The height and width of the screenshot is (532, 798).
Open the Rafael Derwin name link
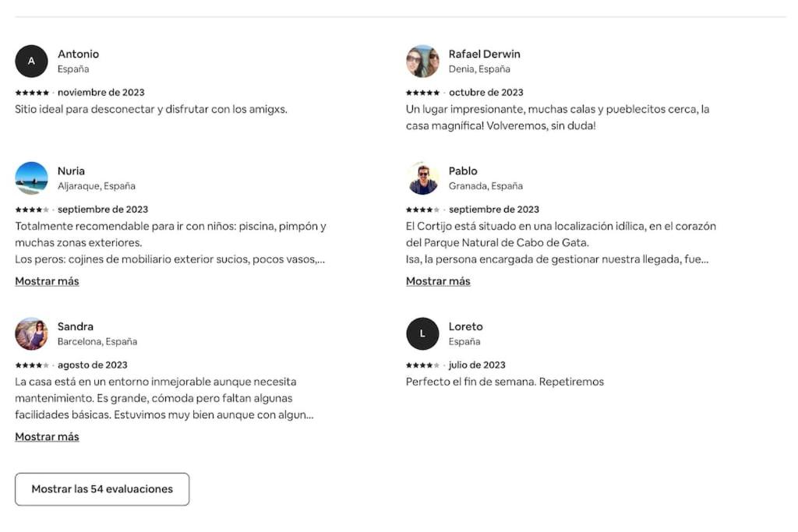485,54
